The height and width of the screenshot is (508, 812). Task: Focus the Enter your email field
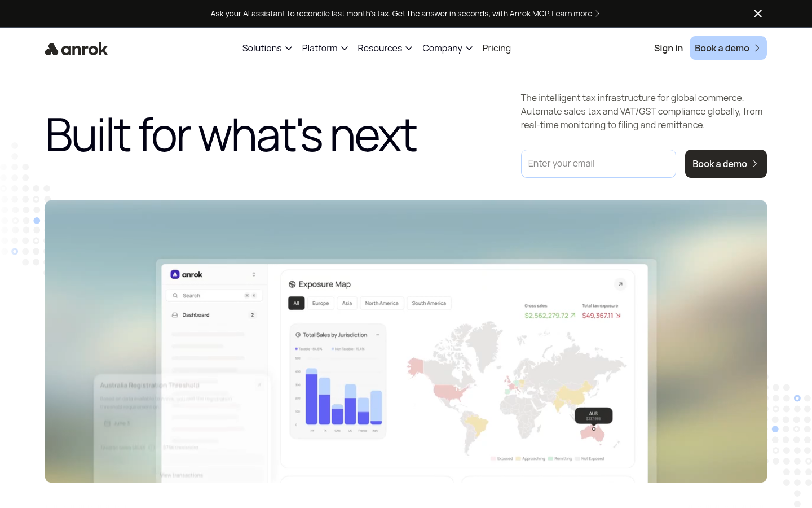point(598,164)
